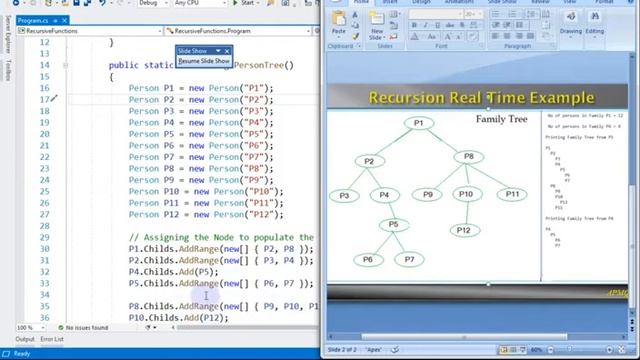Switch to the Design ribbon tab
This screenshot has width=640, height=360.
[421, 2]
